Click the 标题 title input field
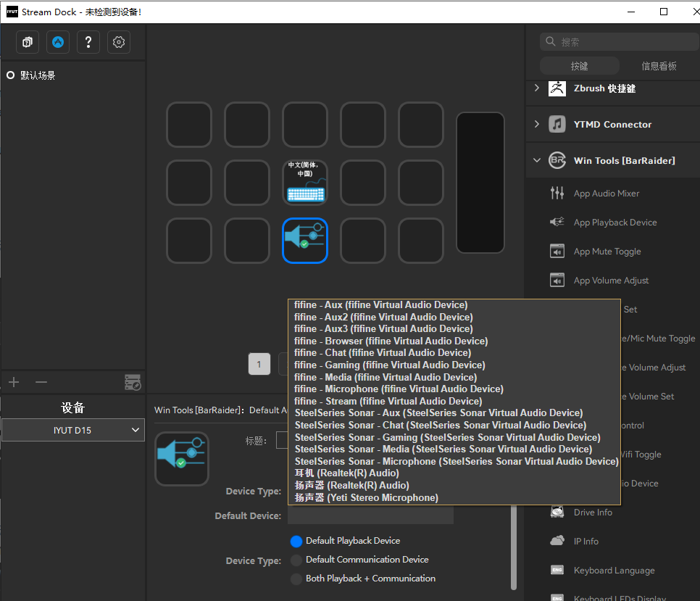The height and width of the screenshot is (601, 700). point(282,440)
